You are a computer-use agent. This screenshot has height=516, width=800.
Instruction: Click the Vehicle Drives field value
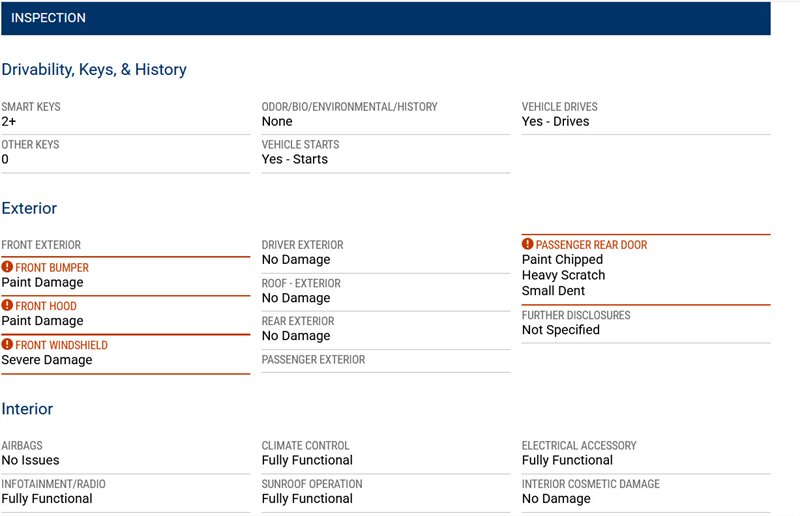pos(555,121)
